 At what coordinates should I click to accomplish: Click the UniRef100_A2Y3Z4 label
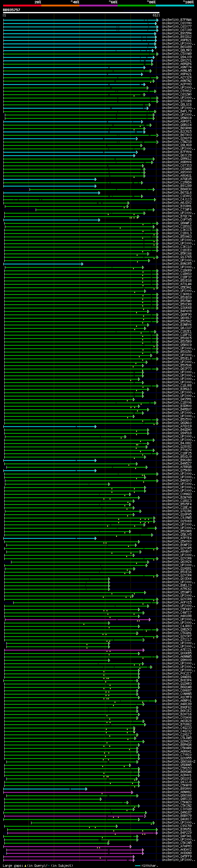(x=177, y=78)
